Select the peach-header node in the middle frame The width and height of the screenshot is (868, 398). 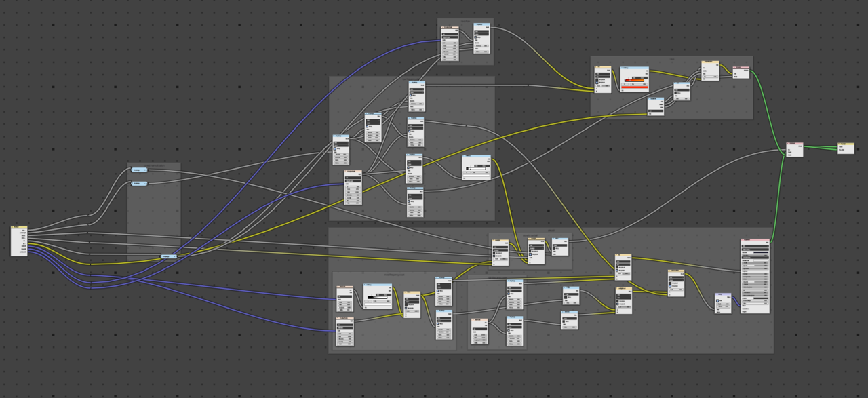tap(353, 187)
